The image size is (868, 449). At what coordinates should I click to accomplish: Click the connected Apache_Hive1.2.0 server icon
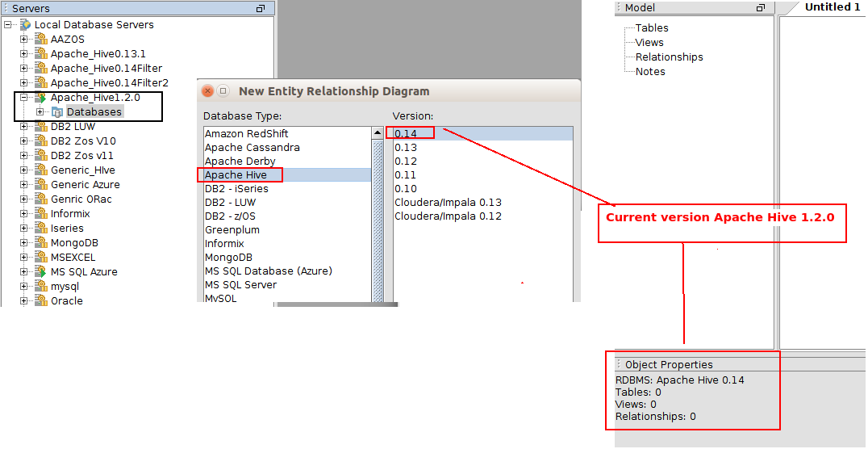click(41, 98)
